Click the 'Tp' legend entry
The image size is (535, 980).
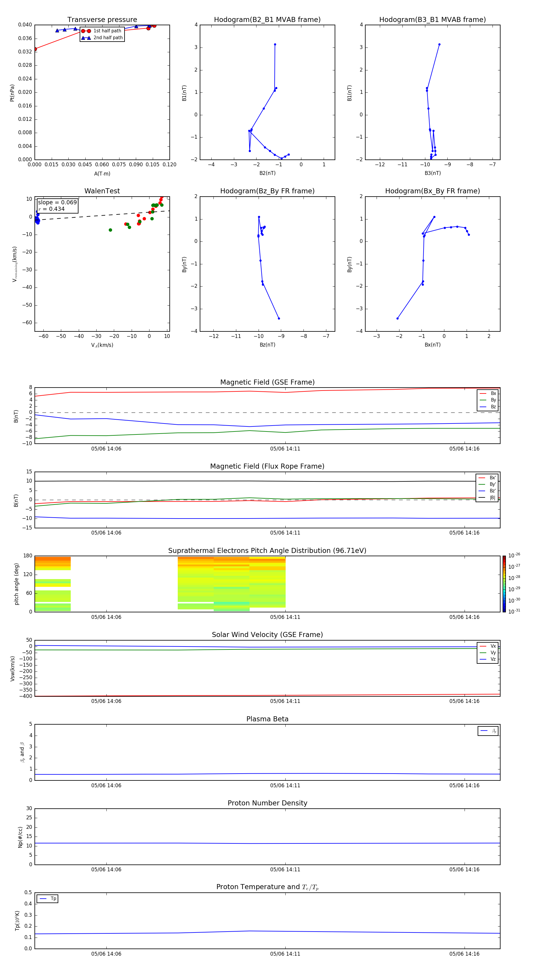pyautogui.click(x=48, y=899)
